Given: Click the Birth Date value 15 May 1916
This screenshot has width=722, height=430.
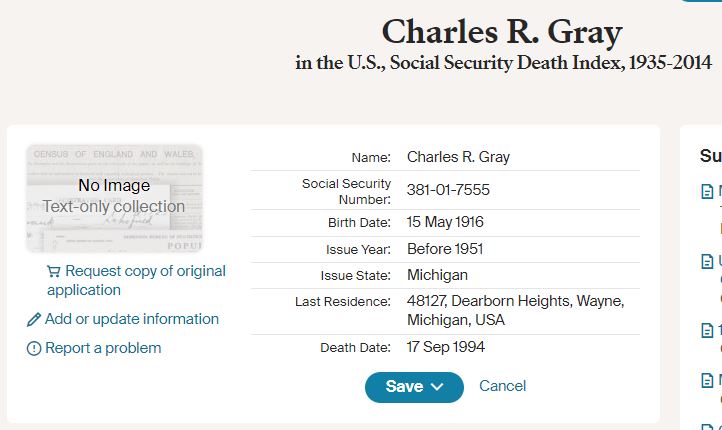Looking at the screenshot, I should [x=445, y=222].
